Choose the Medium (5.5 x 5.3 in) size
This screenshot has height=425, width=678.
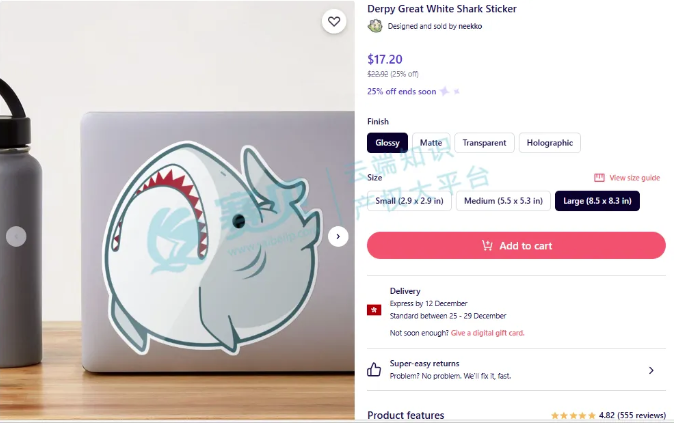[503, 201]
